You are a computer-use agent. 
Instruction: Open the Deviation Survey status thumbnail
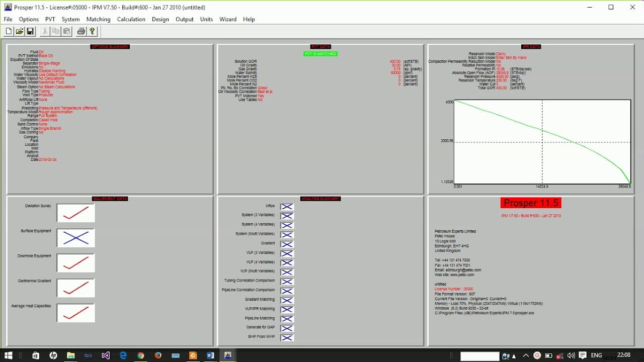(75, 213)
